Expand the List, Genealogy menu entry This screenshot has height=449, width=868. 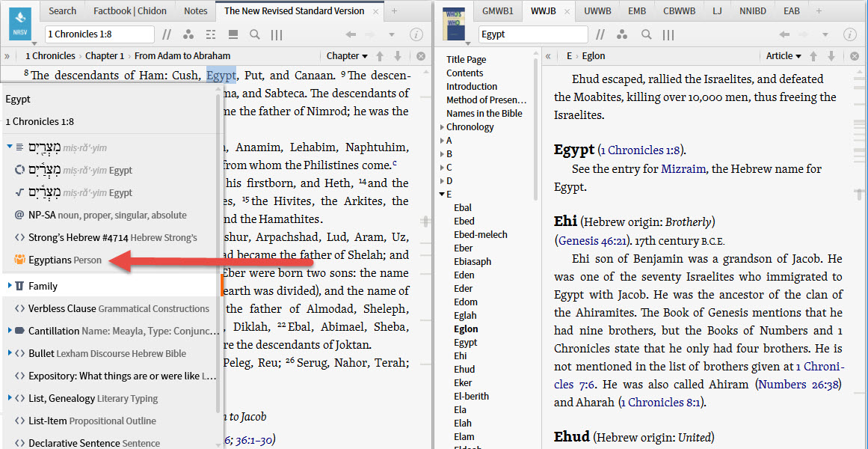[10, 398]
